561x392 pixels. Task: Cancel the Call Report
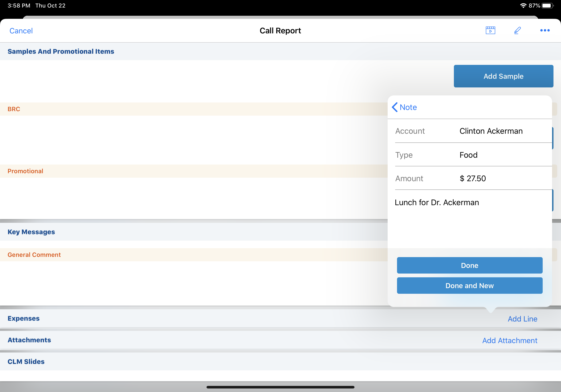(21, 31)
